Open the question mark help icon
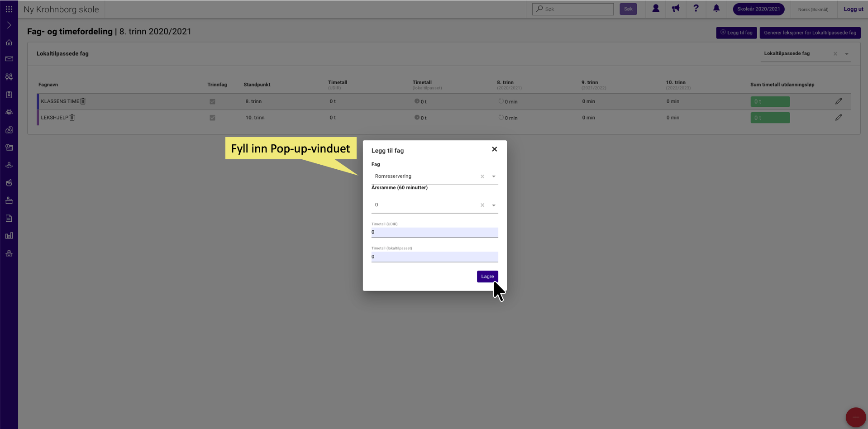Viewport: 868px width, 429px height. [x=696, y=9]
